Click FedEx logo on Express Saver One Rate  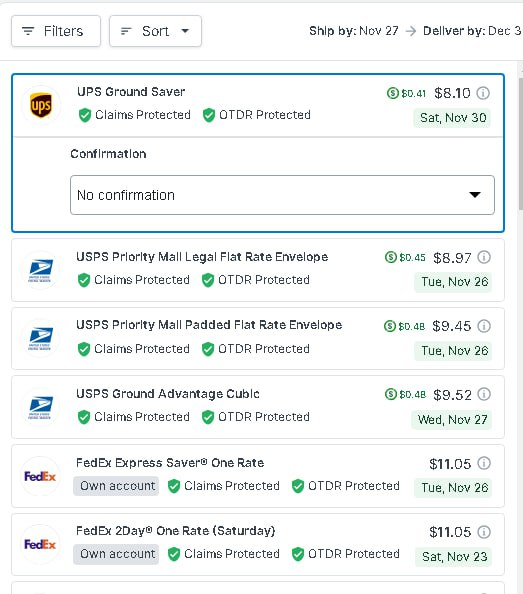point(40,476)
